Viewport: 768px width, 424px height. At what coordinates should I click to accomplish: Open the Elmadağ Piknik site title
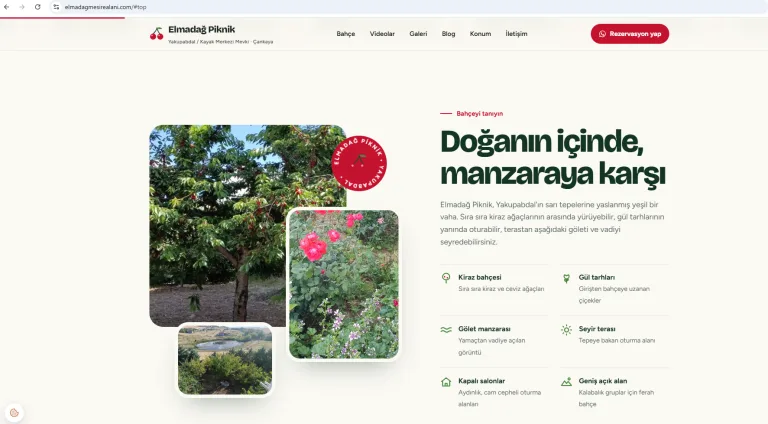pyautogui.click(x=201, y=29)
